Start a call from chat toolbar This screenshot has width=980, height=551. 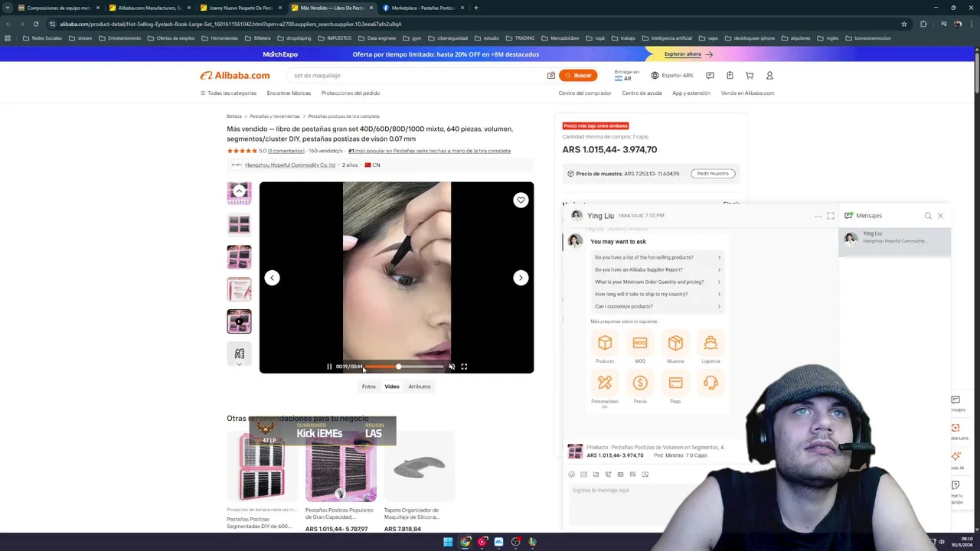pos(608,474)
